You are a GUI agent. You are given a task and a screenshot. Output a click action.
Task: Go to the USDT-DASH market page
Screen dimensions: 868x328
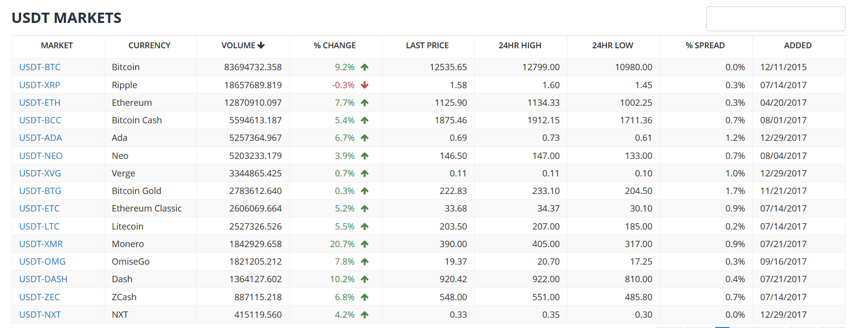click(x=43, y=279)
